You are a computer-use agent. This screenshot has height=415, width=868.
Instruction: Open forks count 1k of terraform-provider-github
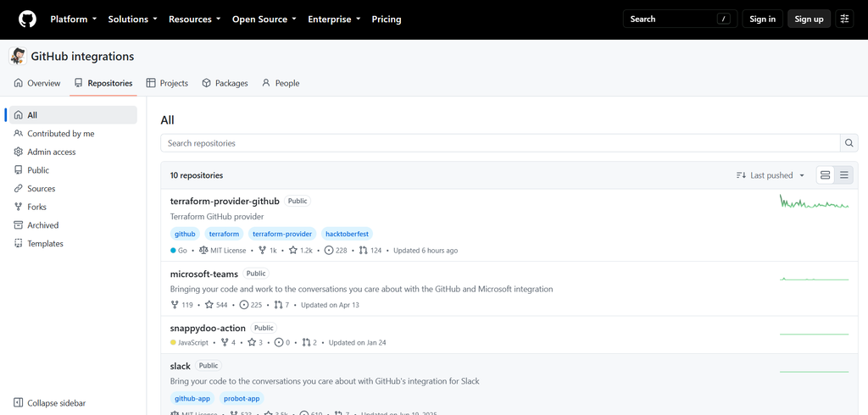(x=267, y=251)
